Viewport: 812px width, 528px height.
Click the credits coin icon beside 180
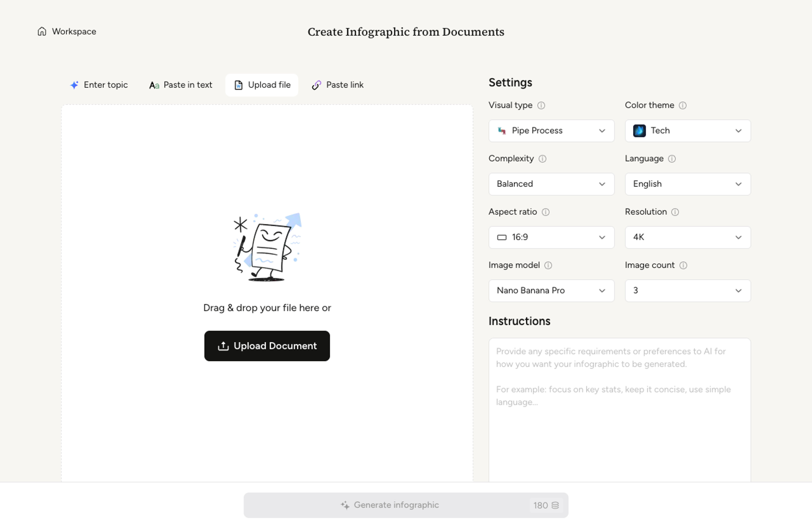tap(555, 505)
